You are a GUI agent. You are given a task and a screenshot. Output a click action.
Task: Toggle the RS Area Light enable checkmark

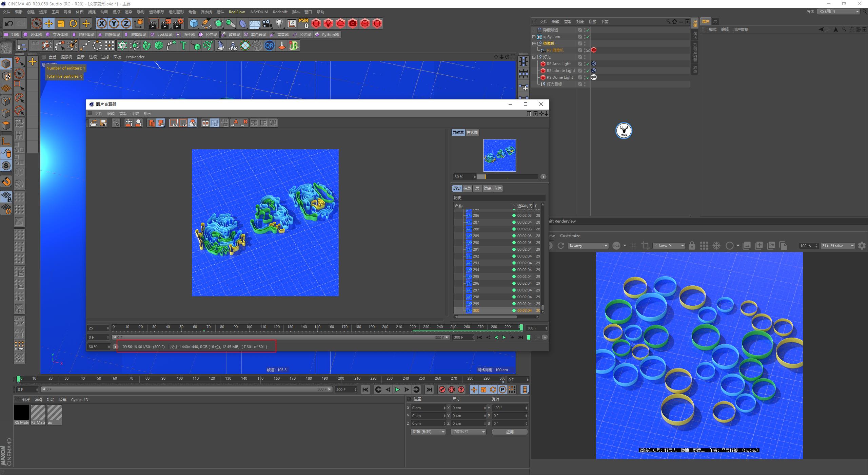[588, 63]
